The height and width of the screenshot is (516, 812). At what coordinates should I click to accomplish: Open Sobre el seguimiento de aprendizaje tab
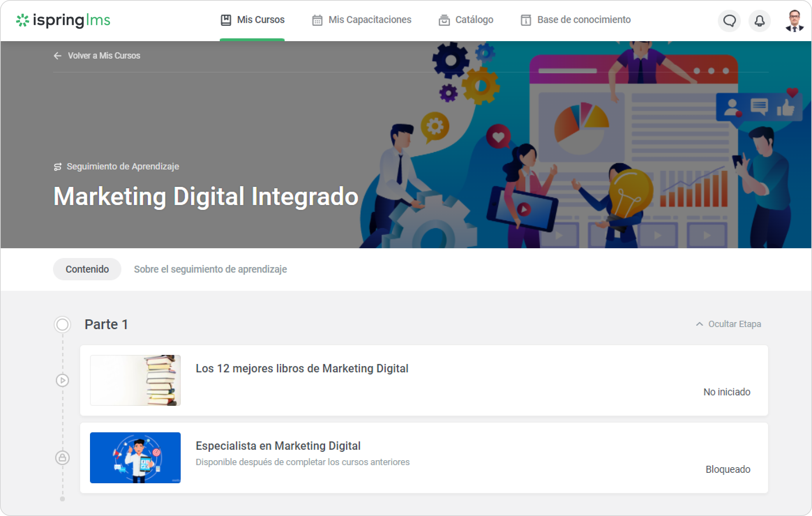coord(210,269)
